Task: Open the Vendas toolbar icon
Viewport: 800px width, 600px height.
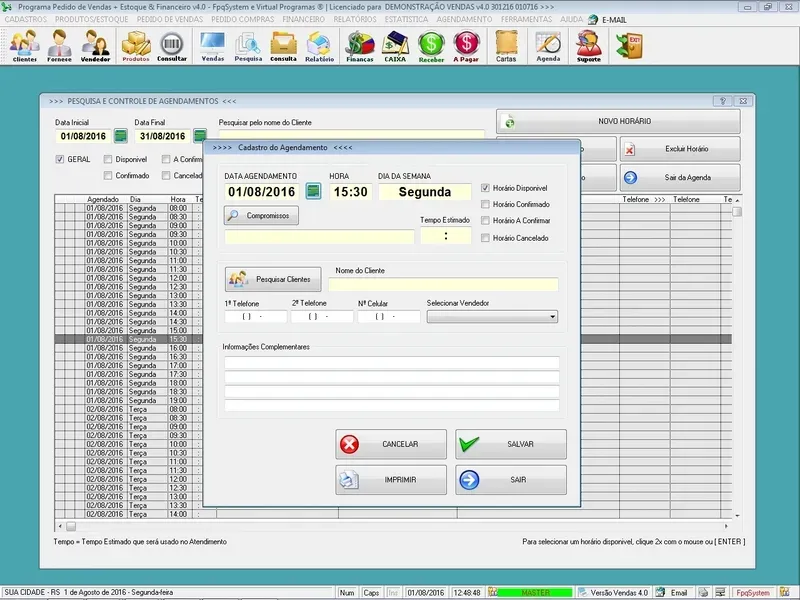Action: (212, 46)
